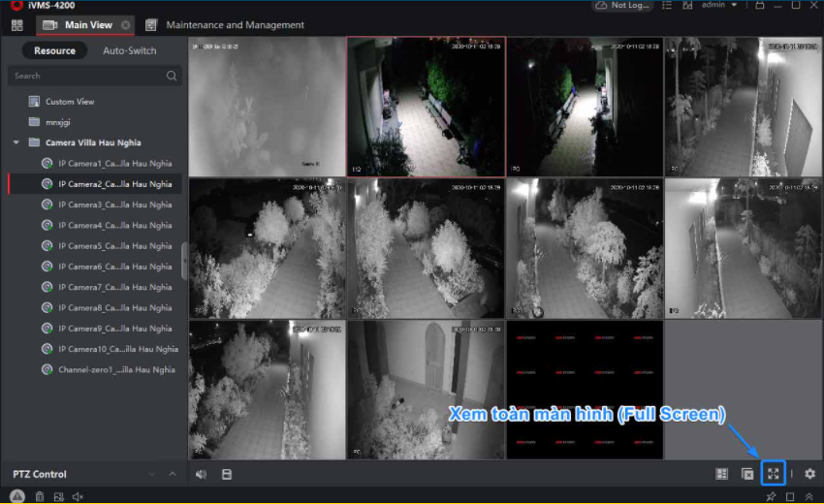Click the save view icon in bottom toolbar
The height and width of the screenshot is (504, 824).
(x=227, y=474)
